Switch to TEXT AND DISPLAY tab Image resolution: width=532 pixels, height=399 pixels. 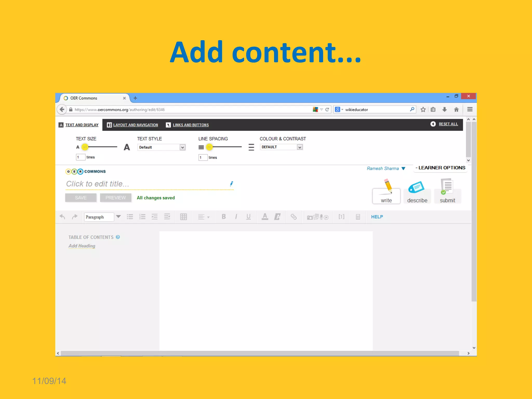tap(79, 125)
